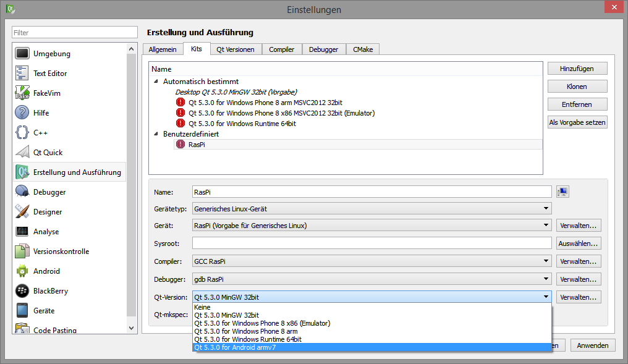Image resolution: width=628 pixels, height=364 pixels.
Task: Open the Compiler tab
Action: [x=282, y=49]
